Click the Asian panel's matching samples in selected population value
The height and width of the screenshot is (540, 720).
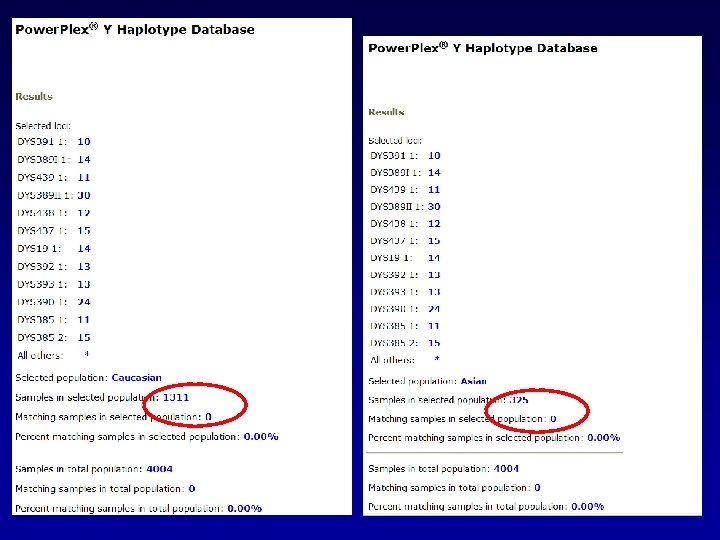coord(553,419)
